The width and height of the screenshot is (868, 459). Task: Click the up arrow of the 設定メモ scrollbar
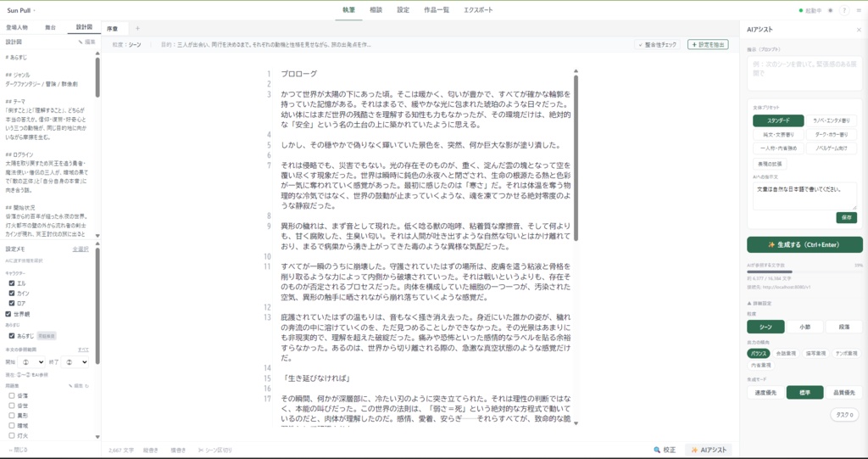point(98,243)
